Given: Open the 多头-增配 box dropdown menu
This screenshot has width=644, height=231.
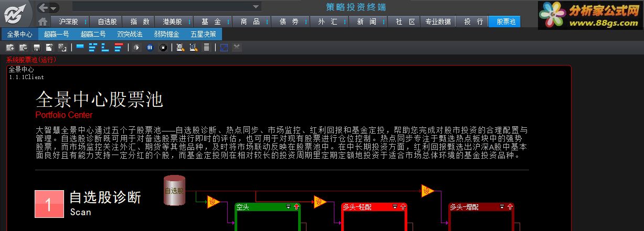Looking at the screenshot, I should click(x=502, y=207).
